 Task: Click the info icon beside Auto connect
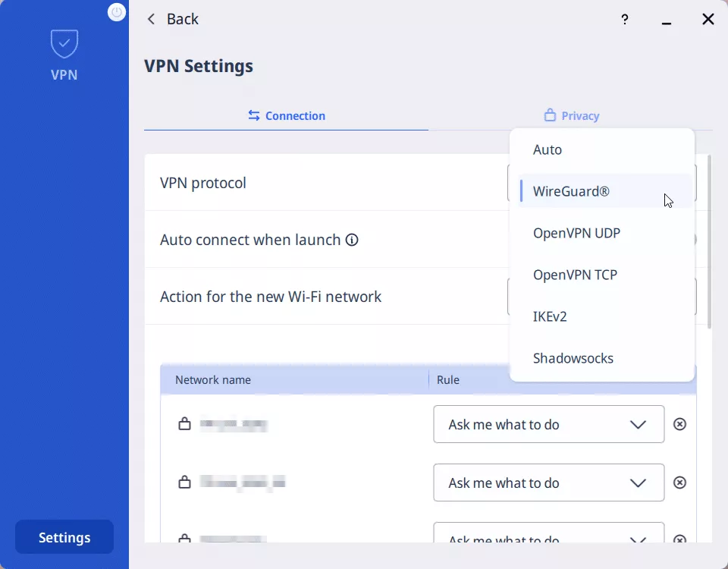click(x=352, y=240)
